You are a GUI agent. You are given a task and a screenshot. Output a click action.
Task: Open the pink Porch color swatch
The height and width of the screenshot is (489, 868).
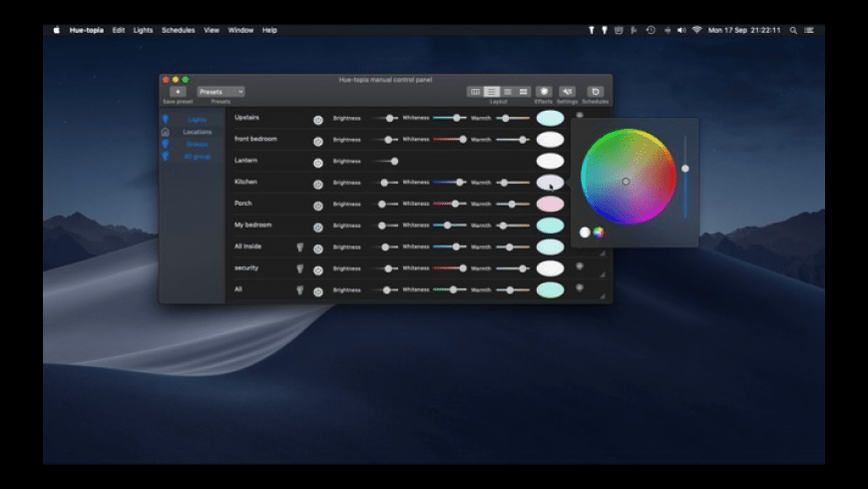click(x=551, y=204)
